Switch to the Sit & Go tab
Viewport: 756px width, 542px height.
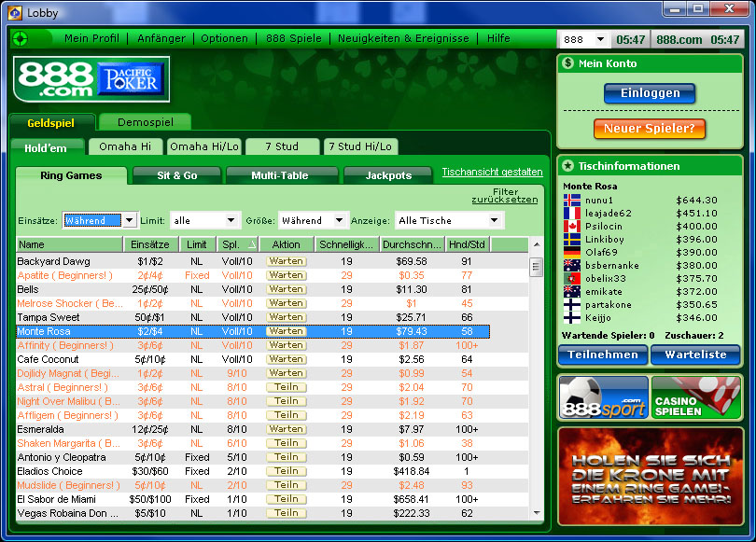tap(177, 175)
